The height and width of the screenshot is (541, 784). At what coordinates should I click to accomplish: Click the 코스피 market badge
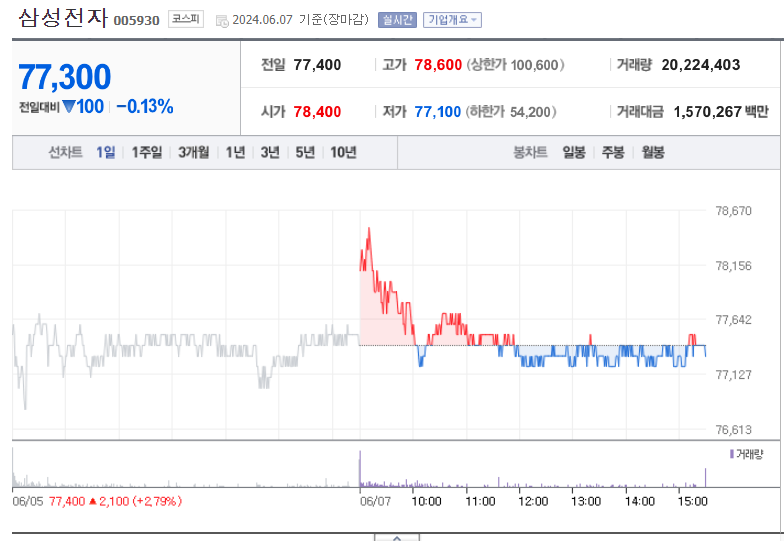(x=186, y=19)
